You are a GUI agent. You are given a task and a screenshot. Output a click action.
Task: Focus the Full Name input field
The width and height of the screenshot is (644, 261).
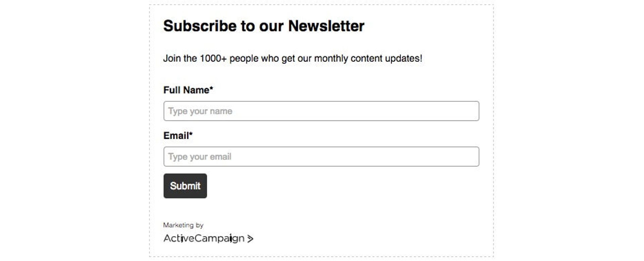coord(321,111)
